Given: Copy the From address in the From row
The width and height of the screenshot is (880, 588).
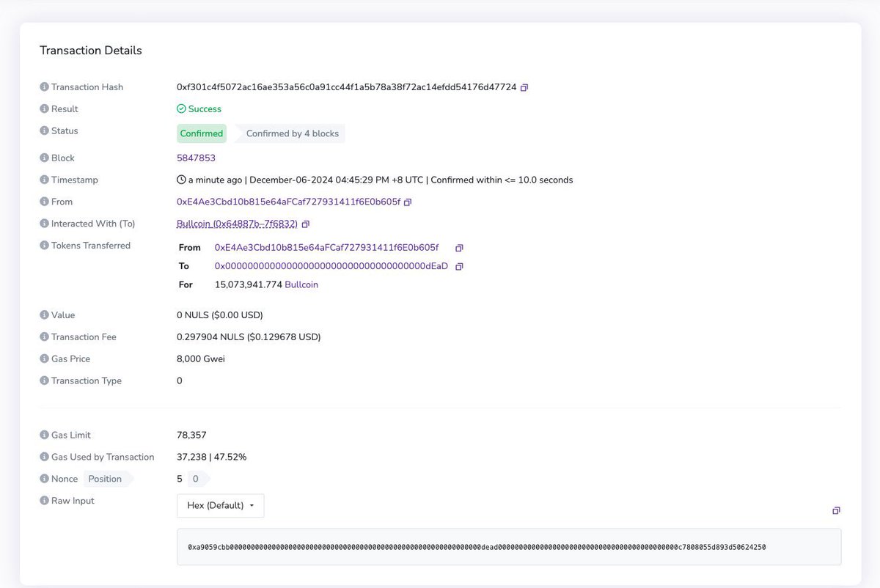Looking at the screenshot, I should pos(408,202).
